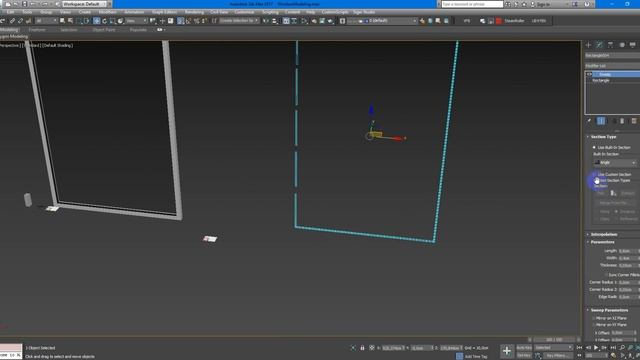
Task: Click Remove Modifier trash icon
Action: point(622,121)
